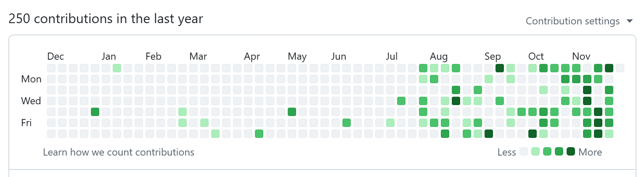Click the last empty cell in the Sunday row

[620, 68]
